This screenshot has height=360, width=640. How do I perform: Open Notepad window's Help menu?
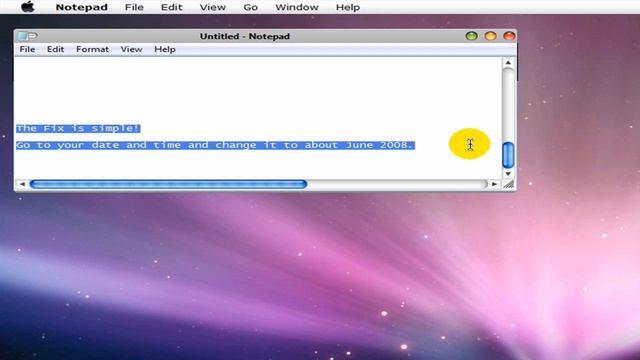pyautogui.click(x=165, y=49)
